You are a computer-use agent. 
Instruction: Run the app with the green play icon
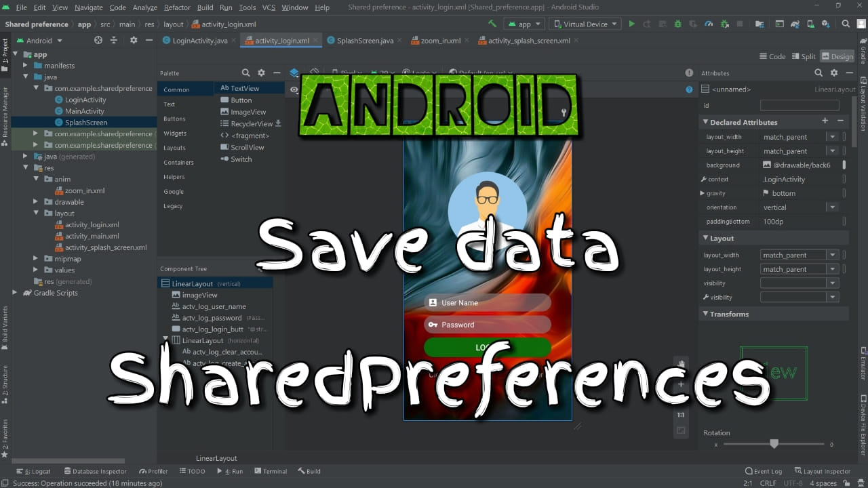point(632,24)
